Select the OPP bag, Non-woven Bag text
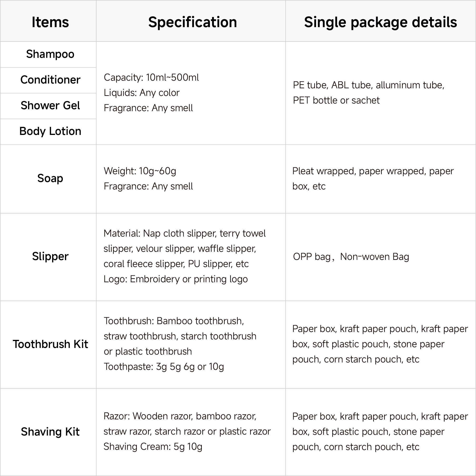The image size is (476, 476). click(351, 257)
